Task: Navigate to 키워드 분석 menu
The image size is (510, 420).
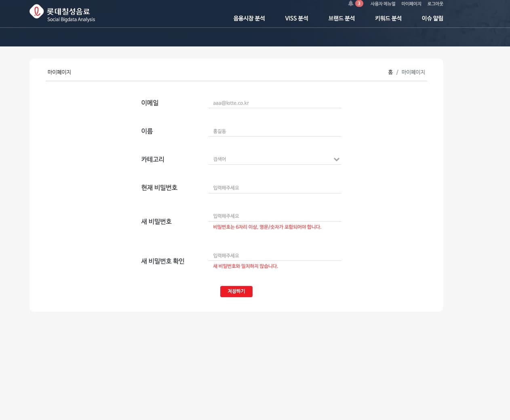Action: point(388,19)
